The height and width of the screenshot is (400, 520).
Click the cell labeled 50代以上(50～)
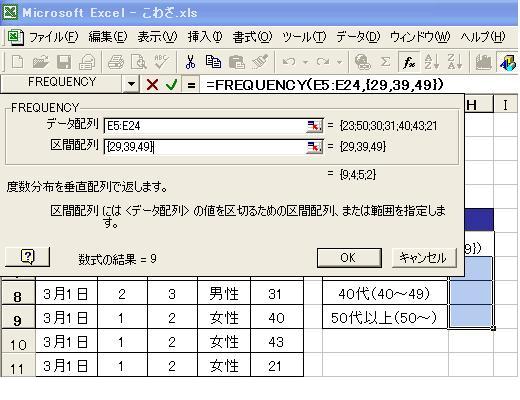click(385, 317)
